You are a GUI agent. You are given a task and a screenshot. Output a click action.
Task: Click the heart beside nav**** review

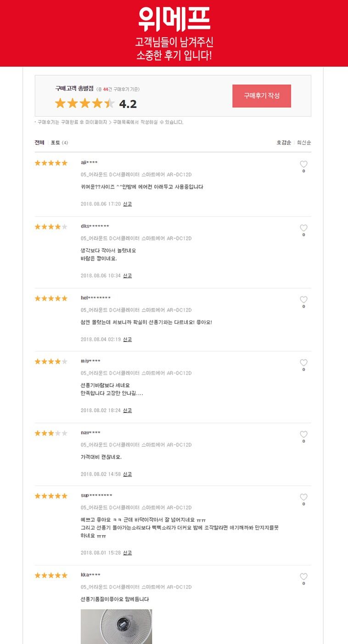303,434
